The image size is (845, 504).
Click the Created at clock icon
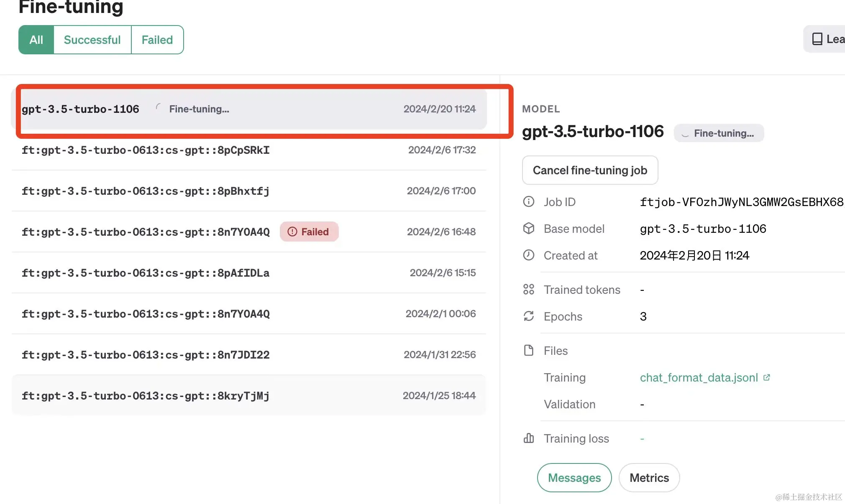[529, 255]
